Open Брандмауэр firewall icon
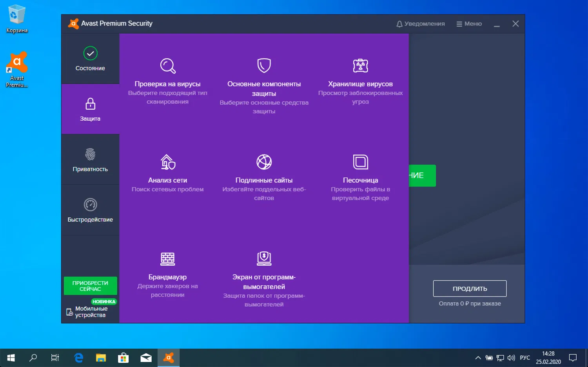The height and width of the screenshot is (367, 588). point(168,259)
